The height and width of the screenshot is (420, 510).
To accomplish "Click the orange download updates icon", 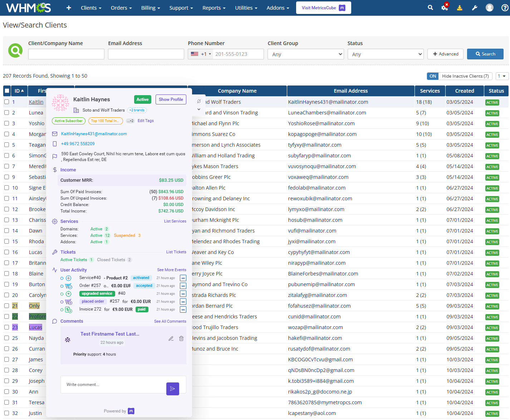I will [x=460, y=8].
